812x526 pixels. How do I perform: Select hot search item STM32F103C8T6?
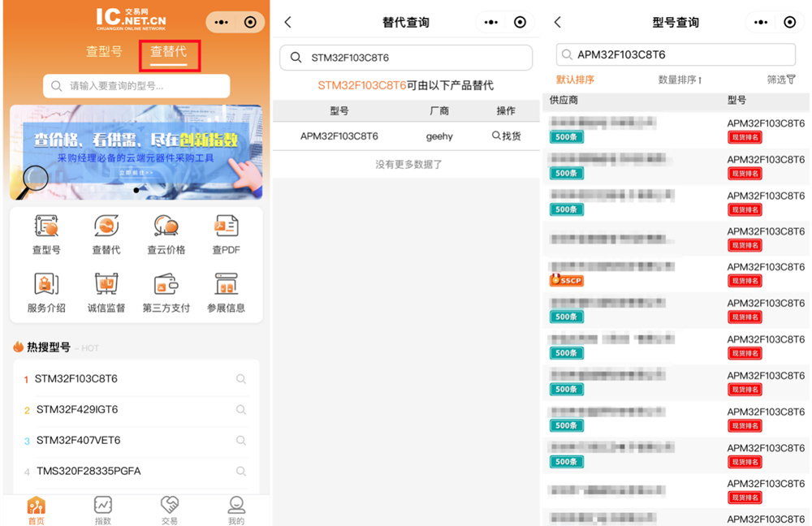click(x=76, y=379)
